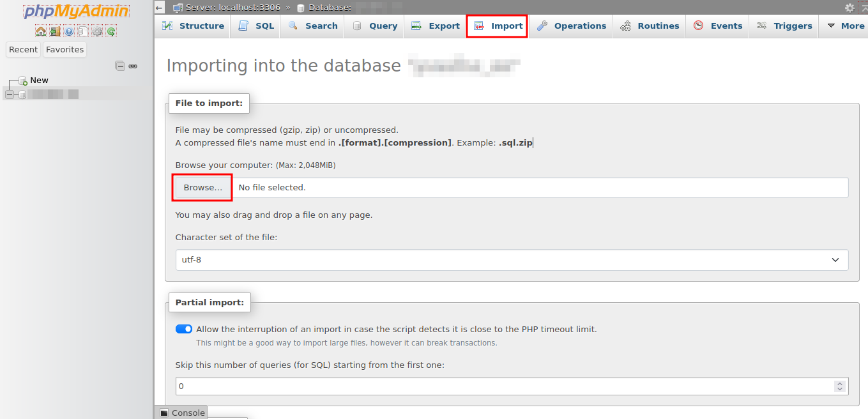Collapse the database tree node
Viewport: 868px width, 419px height.
point(9,95)
